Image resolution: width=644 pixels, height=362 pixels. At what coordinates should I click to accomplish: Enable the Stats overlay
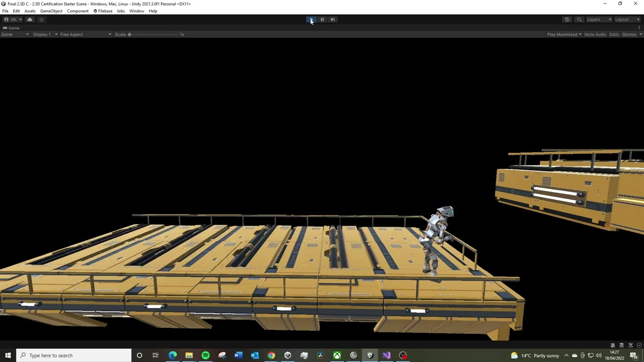coord(614,34)
